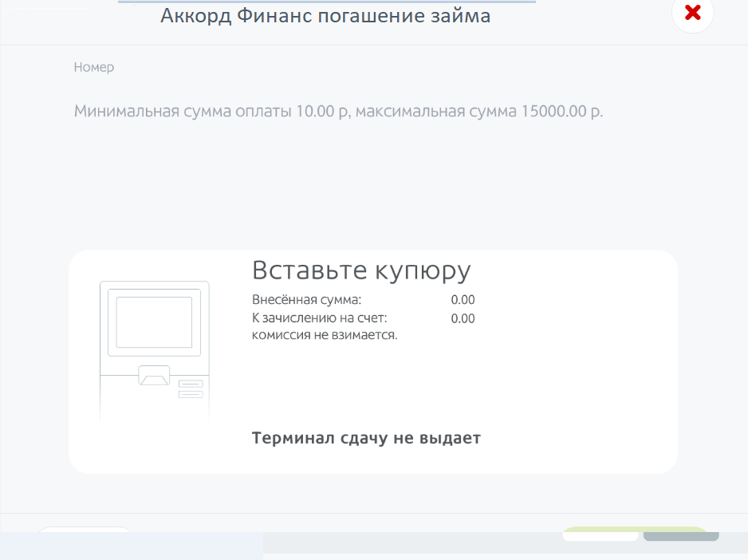The image size is (748, 560).
Task: Click the 'Терминал сдачу не выдает' warning
Action: pos(366,438)
